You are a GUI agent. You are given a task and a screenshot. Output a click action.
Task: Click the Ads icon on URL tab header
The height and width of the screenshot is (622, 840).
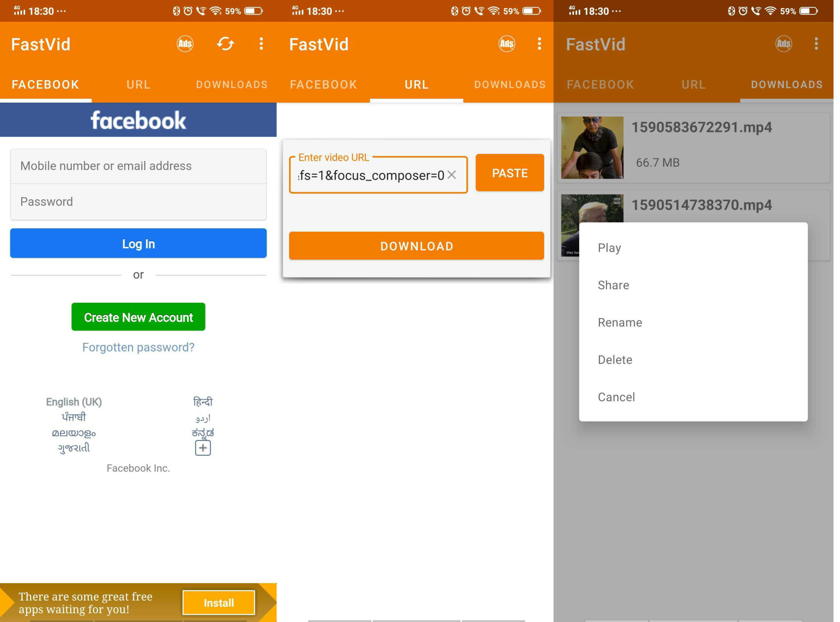click(507, 44)
